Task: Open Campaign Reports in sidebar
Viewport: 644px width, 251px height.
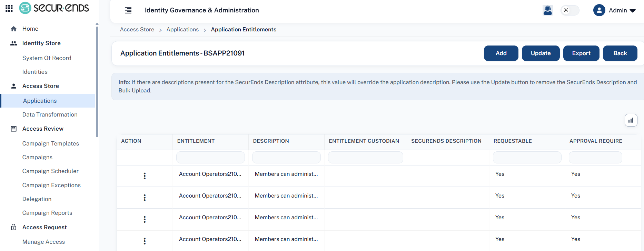Action: pos(47,213)
